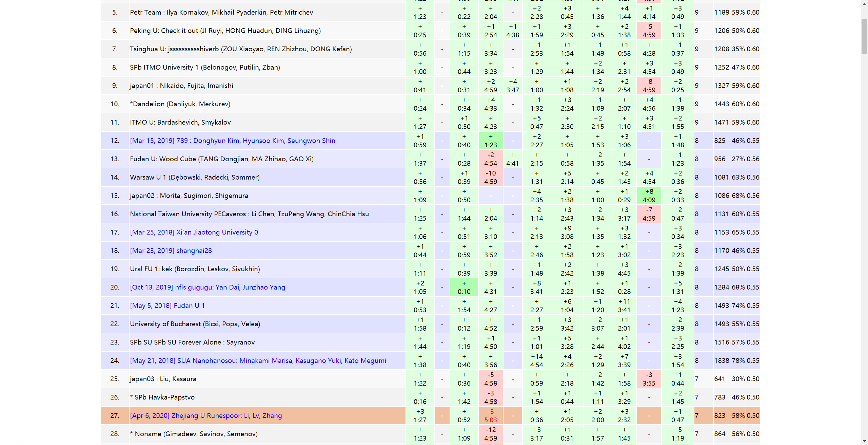868x445 pixels.
Task: Click japan02 highlighted +8 4:09 cell
Action: [649, 196]
